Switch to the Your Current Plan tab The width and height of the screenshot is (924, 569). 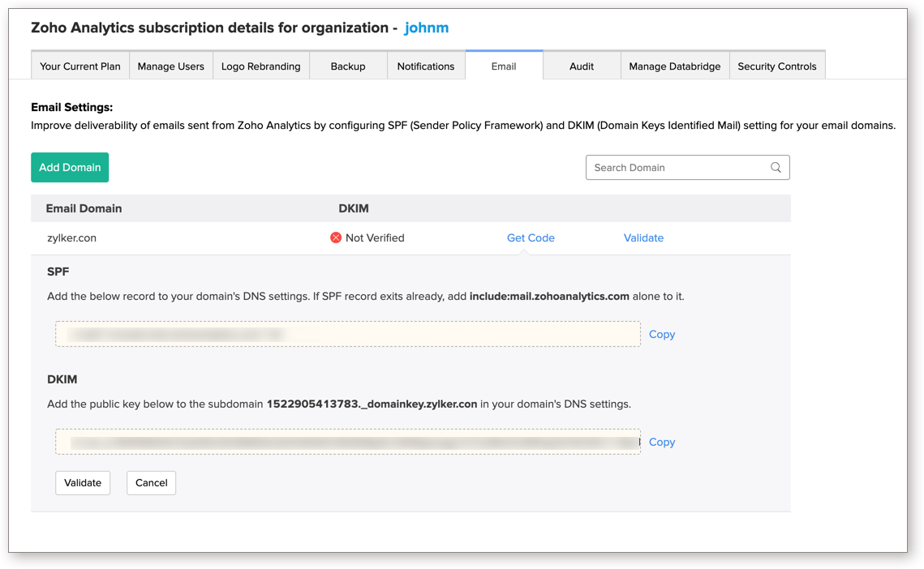(x=80, y=66)
